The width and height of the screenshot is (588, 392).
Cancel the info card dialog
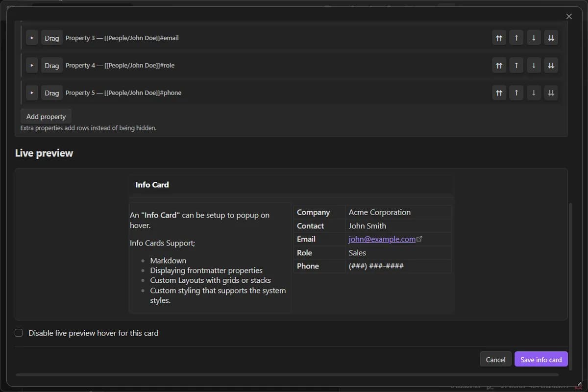(x=495, y=359)
